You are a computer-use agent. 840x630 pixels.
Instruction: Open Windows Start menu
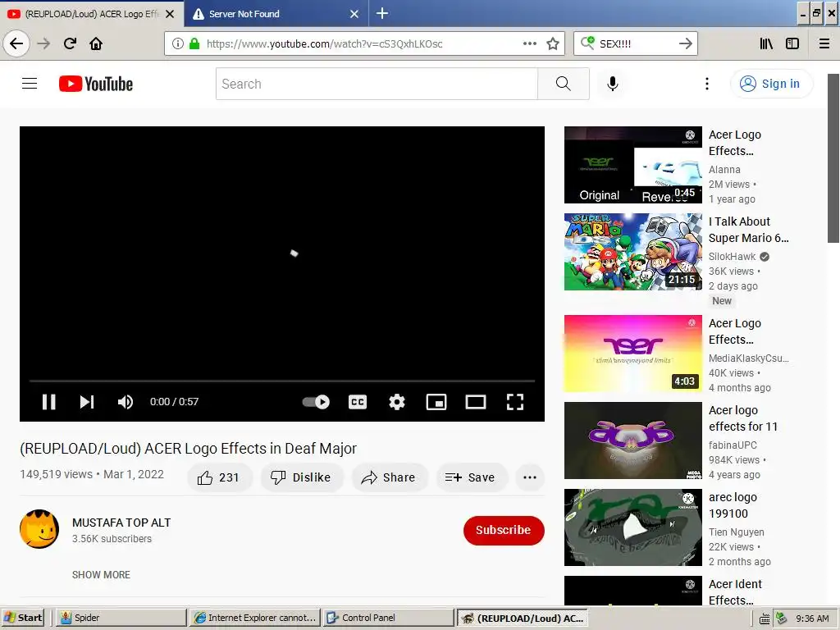pos(22,618)
